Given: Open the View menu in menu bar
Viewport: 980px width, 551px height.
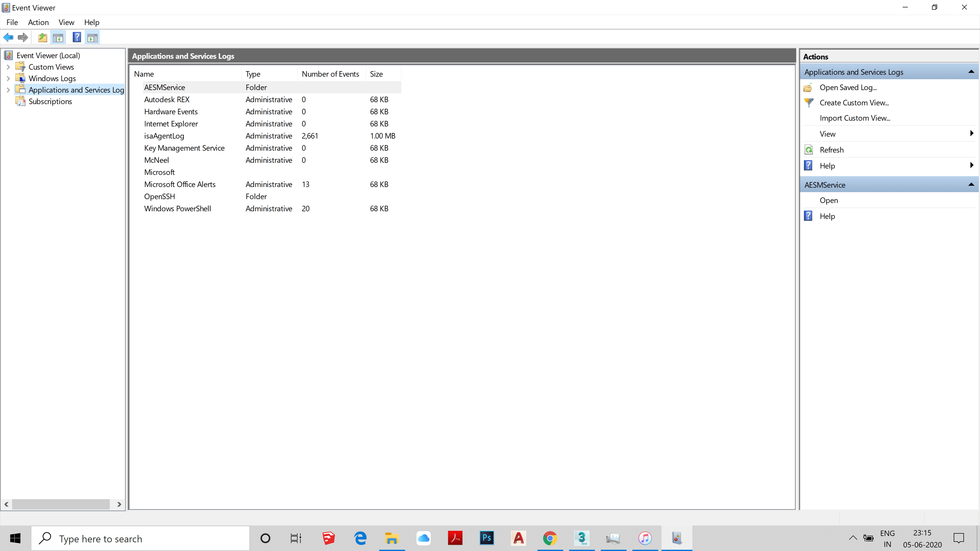Looking at the screenshot, I should click(x=66, y=22).
